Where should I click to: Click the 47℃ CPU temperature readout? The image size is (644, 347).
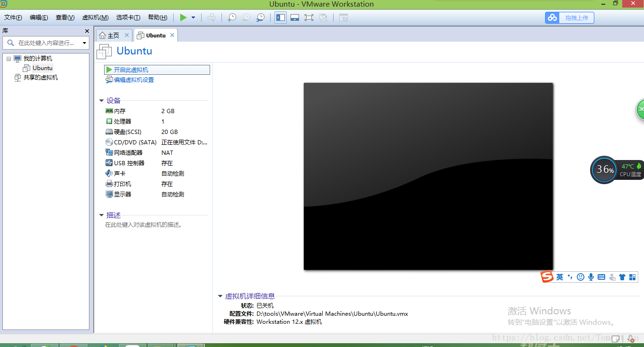tap(628, 167)
